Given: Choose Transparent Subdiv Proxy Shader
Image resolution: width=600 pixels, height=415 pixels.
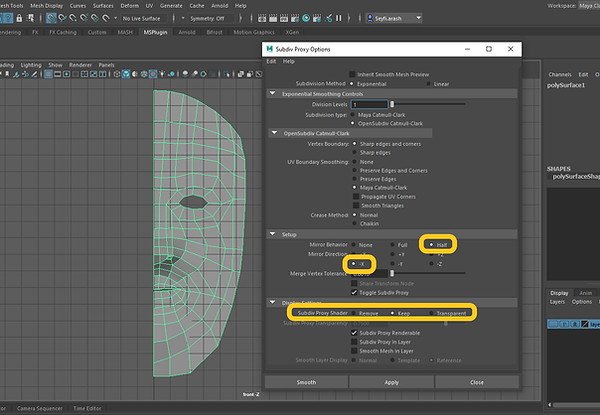Looking at the screenshot, I should tap(432, 313).
